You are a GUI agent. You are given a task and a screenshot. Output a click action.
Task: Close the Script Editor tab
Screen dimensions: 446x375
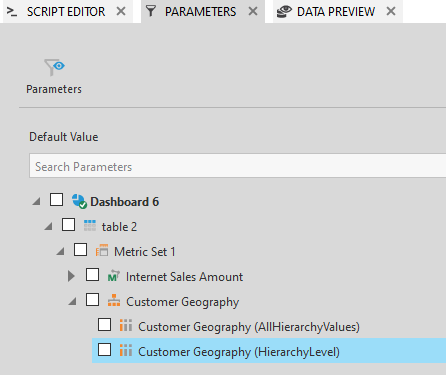(121, 12)
